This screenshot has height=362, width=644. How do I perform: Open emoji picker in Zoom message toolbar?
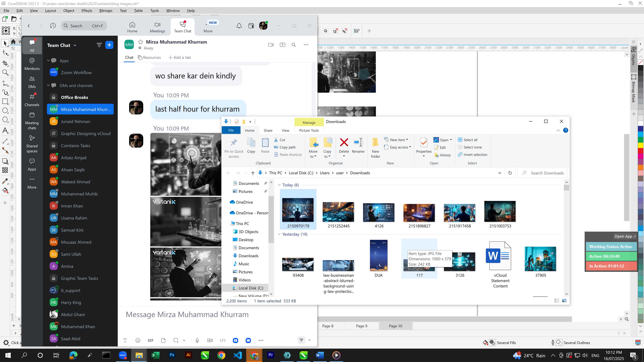coord(138,340)
